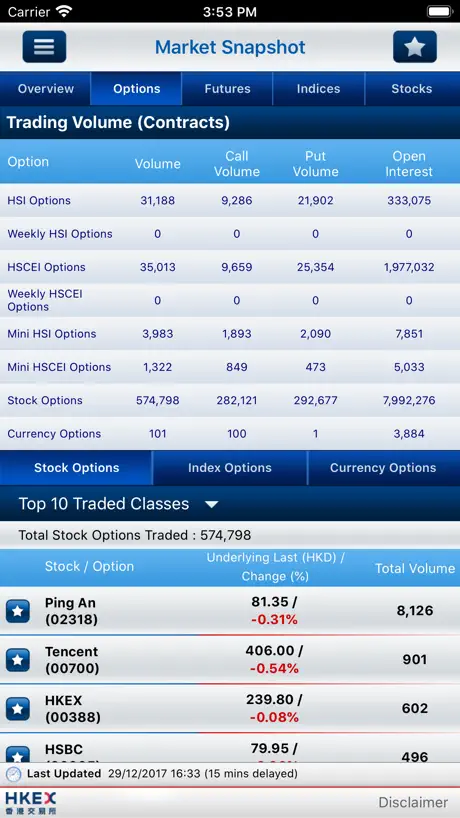Click the Trading Volume (Contracts) heading
This screenshot has height=818, width=460.
click(x=118, y=123)
